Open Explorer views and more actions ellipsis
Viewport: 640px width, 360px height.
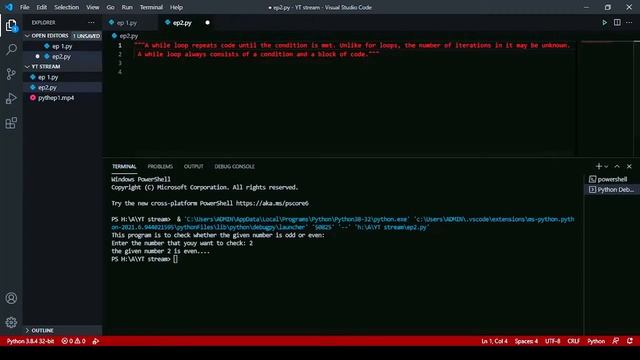coord(91,22)
